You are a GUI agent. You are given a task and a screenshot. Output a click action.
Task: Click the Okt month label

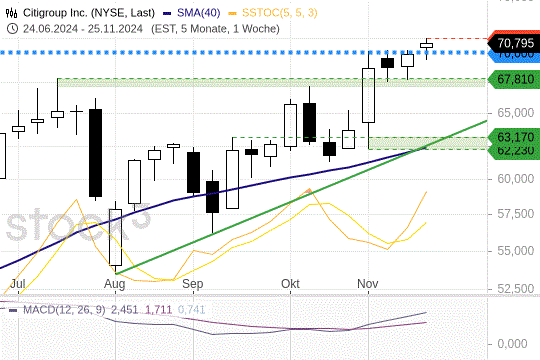(290, 284)
